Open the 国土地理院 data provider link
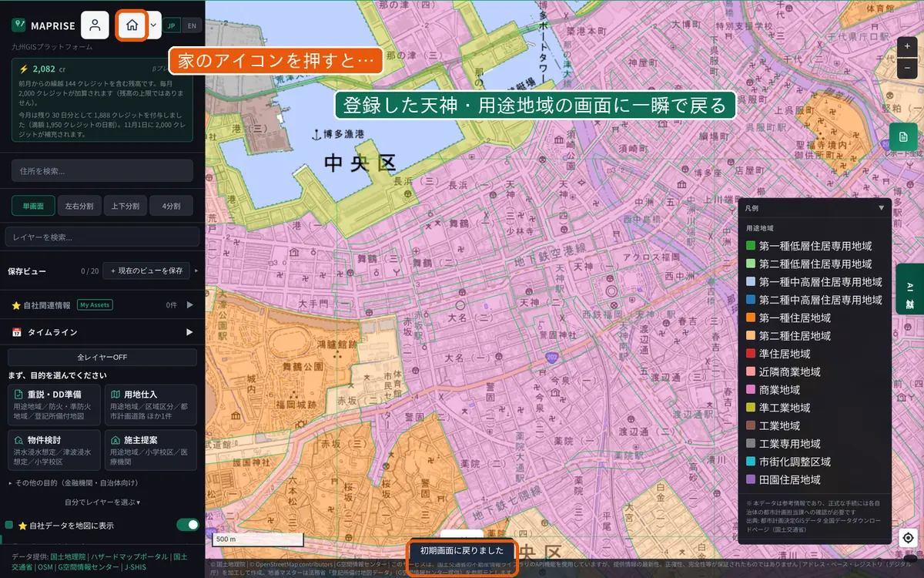This screenshot has height=578, width=924. (x=68, y=556)
